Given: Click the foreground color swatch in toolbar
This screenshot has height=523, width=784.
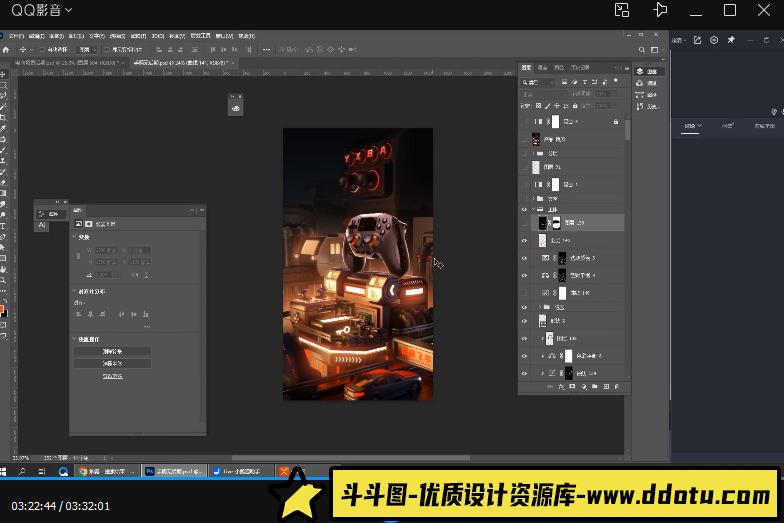Looking at the screenshot, I should (2, 310).
